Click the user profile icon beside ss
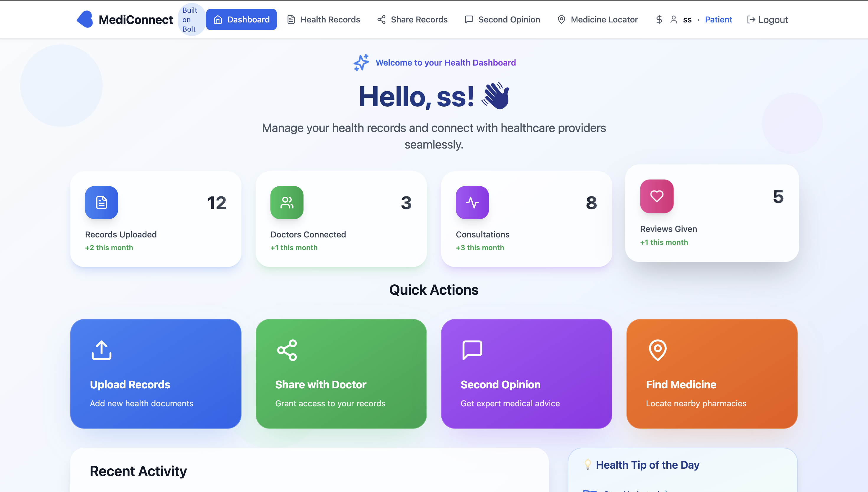 click(x=673, y=19)
